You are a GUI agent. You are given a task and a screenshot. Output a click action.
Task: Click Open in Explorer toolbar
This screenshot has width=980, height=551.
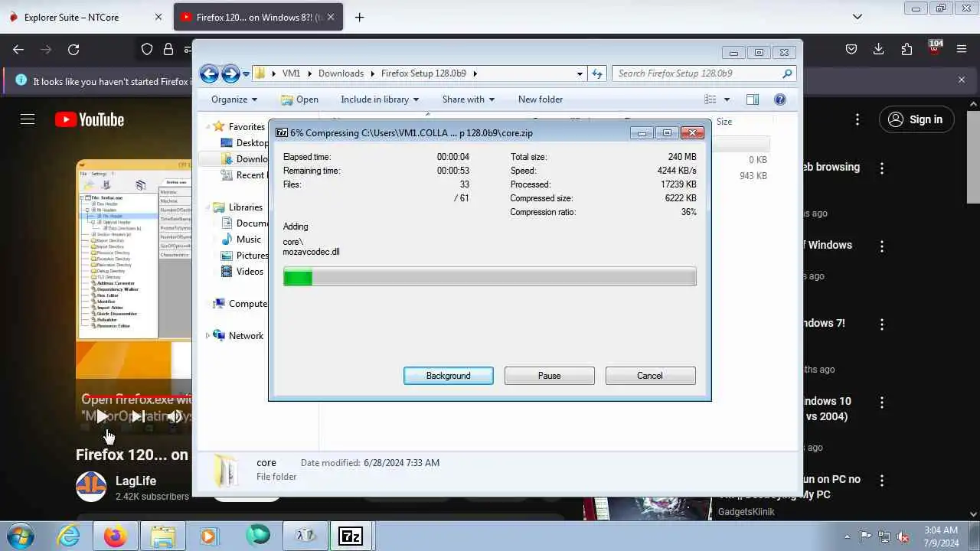point(299,99)
